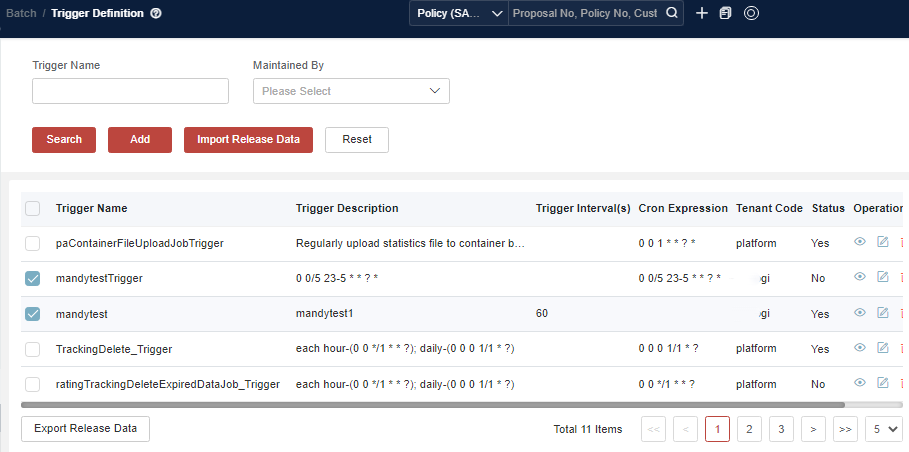
Task: View details of mandytest1 description row
Action: [x=860, y=313]
